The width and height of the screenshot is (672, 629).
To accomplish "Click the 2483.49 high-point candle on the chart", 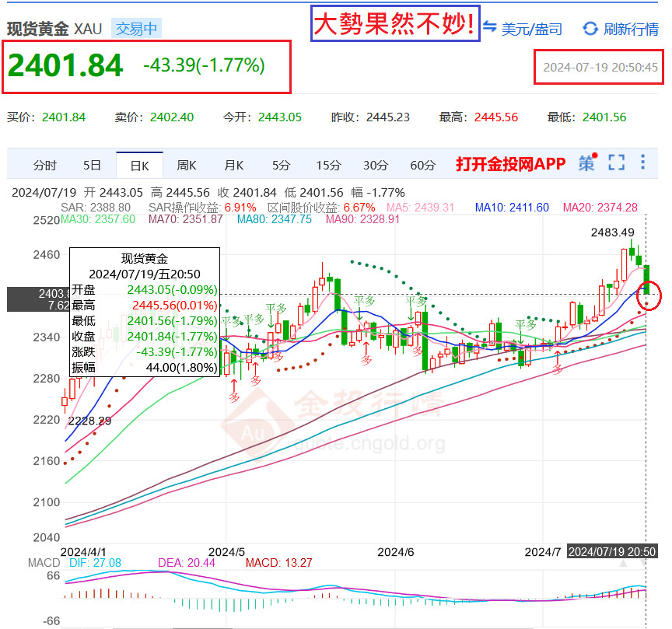I will coord(632,250).
